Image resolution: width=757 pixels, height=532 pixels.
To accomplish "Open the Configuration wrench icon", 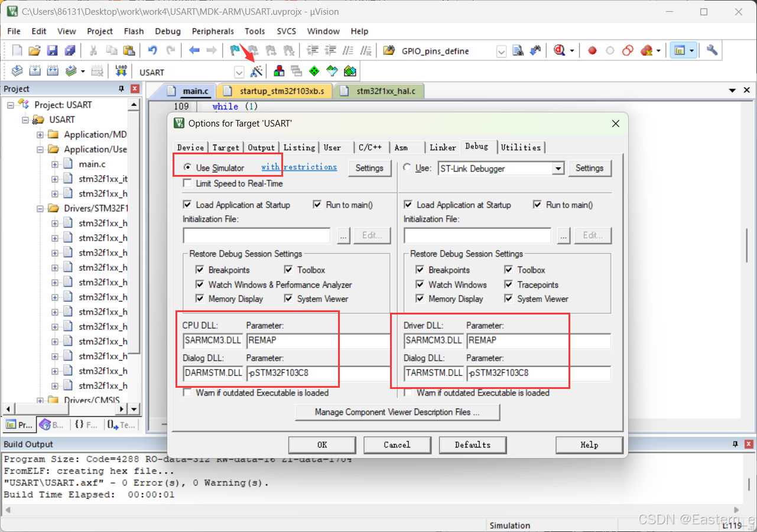I will point(712,51).
